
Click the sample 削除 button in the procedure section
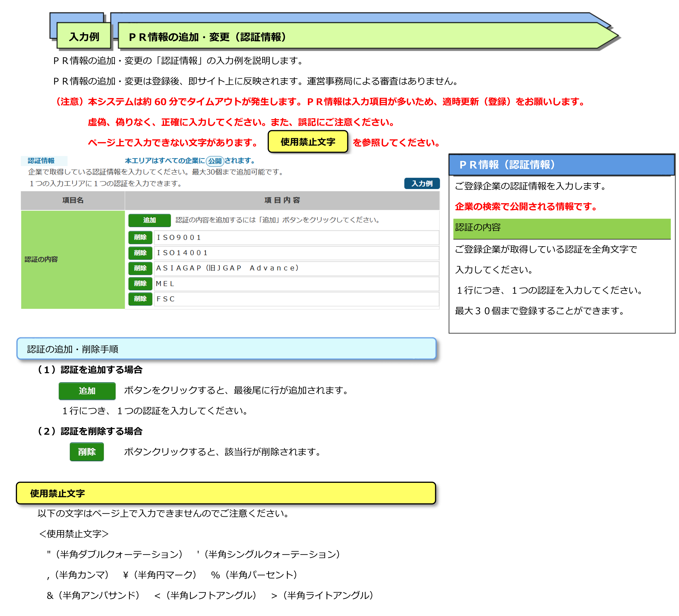pyautogui.click(x=86, y=452)
